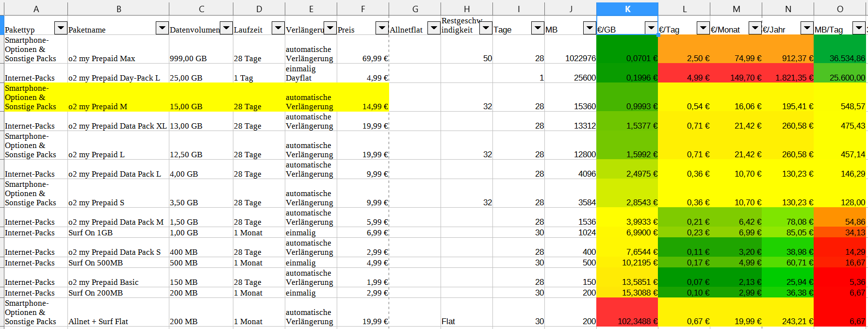Click the cell 'Surf On 200MB'
Viewport: 868px width, 329px height.
tap(118, 293)
